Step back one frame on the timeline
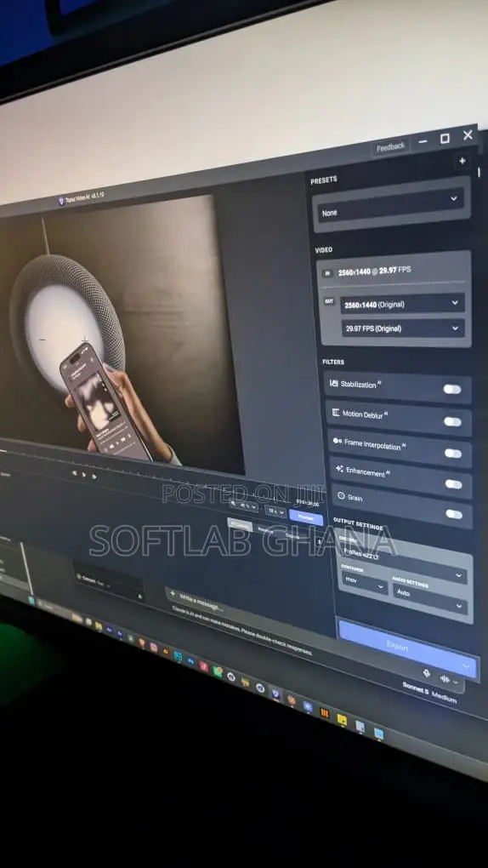The height and width of the screenshot is (868, 488). [x=74, y=473]
